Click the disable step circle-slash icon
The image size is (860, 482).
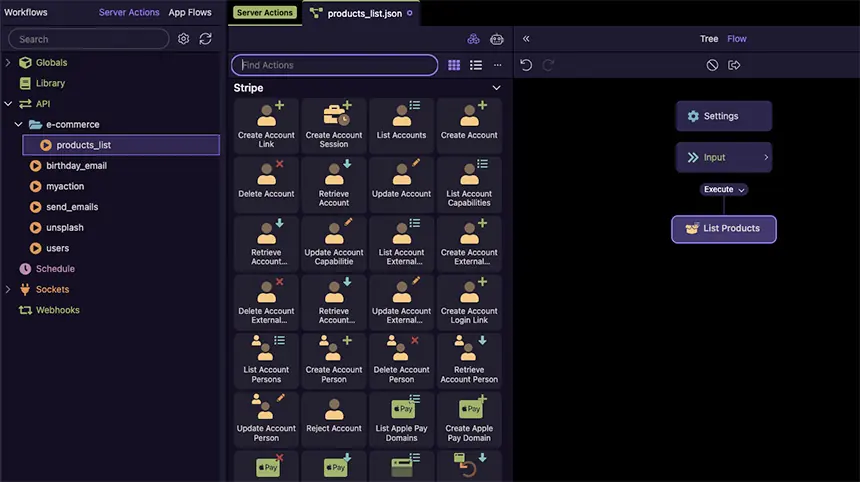coord(712,65)
